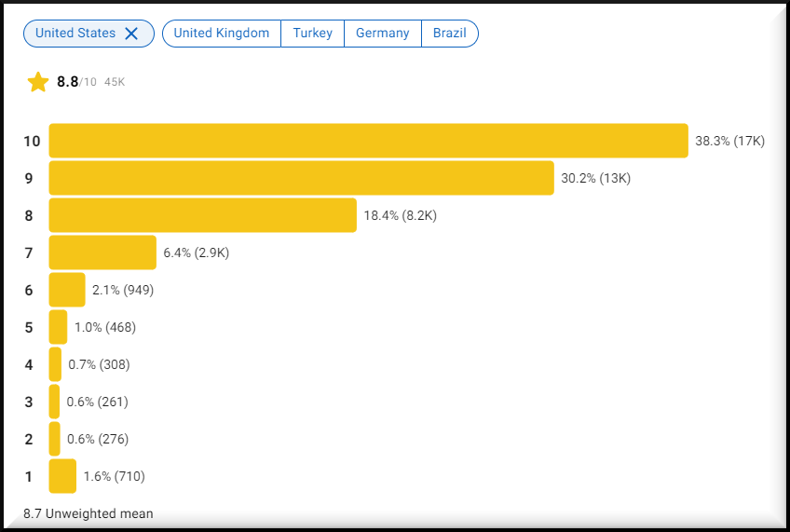Select the bar for rating 10
This screenshot has height=532, width=790.
click(x=368, y=141)
